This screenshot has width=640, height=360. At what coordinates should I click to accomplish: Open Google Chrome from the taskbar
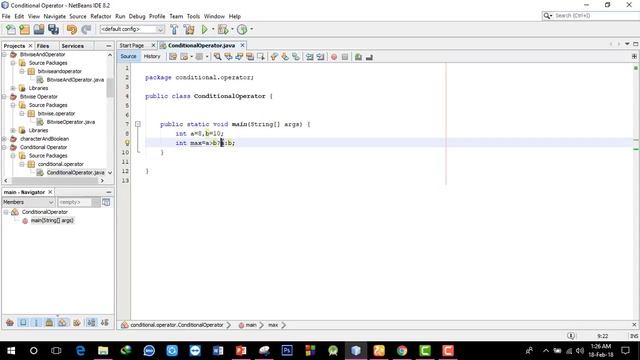(x=402, y=351)
